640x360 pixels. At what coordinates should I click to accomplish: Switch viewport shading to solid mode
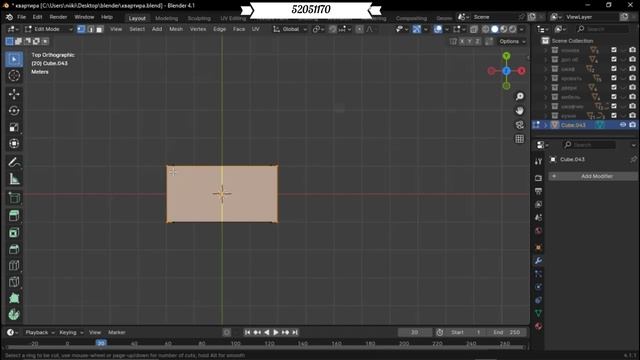495,29
